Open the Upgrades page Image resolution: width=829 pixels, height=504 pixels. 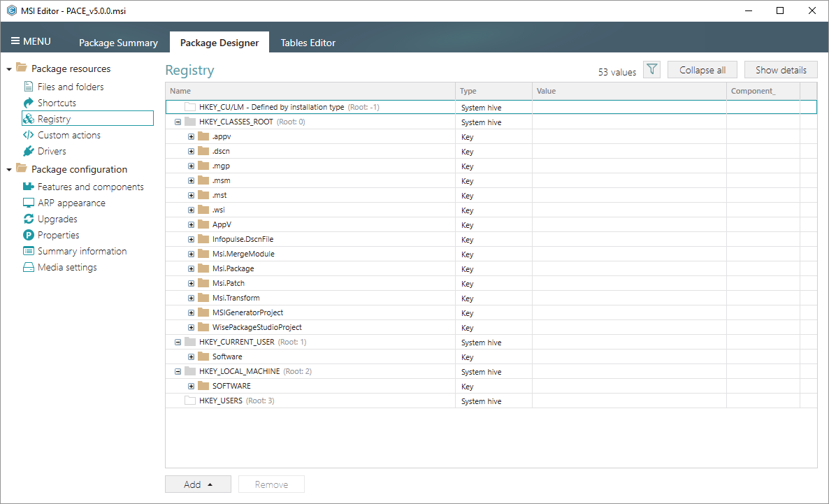[x=57, y=219]
